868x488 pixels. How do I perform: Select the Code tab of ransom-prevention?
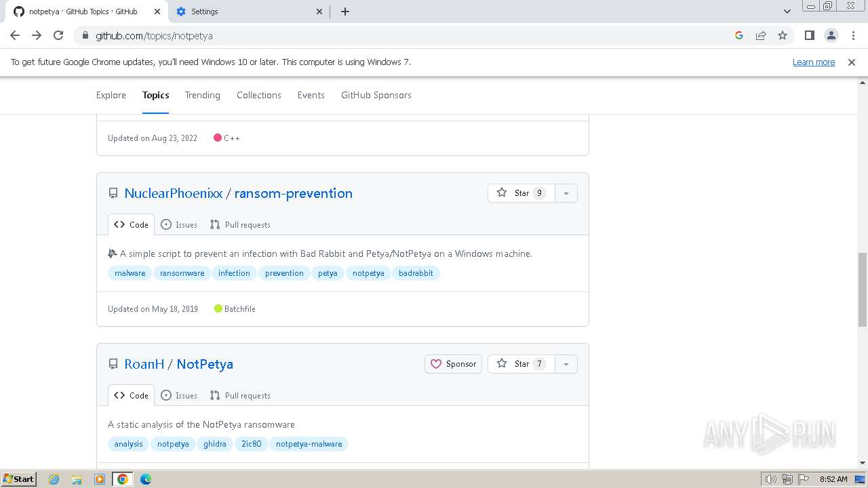[x=131, y=224]
